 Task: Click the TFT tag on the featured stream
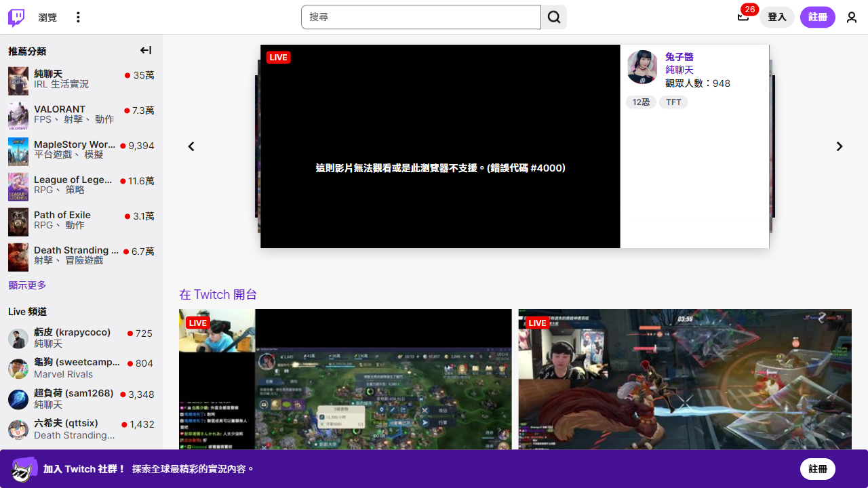point(673,102)
